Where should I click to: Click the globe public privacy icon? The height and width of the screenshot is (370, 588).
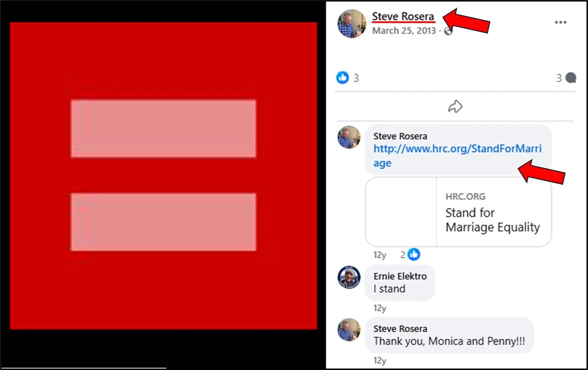(x=448, y=31)
